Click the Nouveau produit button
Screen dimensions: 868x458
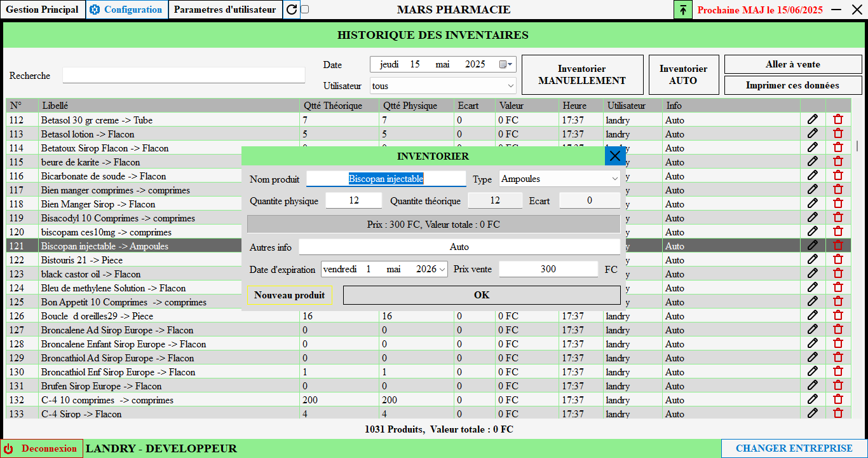[289, 295]
